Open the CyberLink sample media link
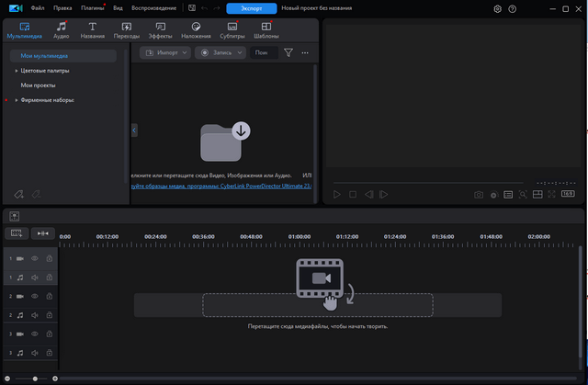 point(222,186)
